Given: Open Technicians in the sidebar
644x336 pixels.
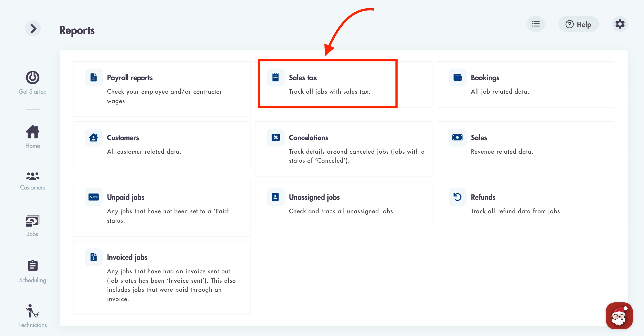Looking at the screenshot, I should [32, 316].
